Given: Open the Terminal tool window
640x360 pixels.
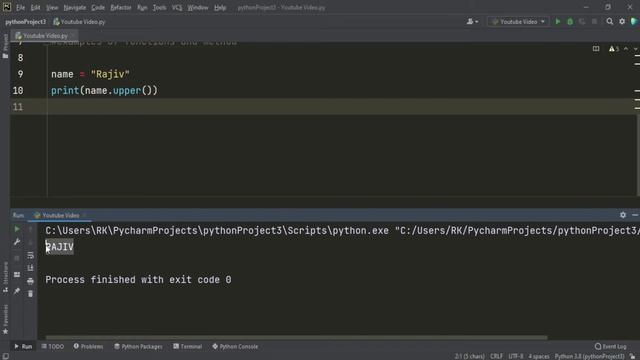Looking at the screenshot, I should point(187,347).
